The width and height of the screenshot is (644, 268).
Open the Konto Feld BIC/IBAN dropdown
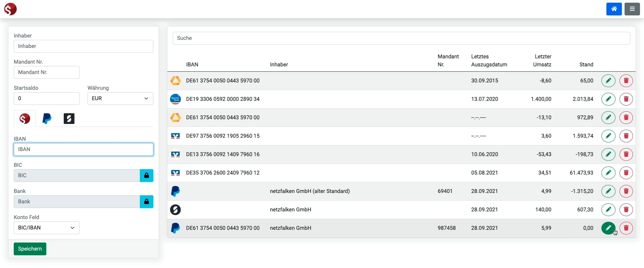(x=47, y=228)
